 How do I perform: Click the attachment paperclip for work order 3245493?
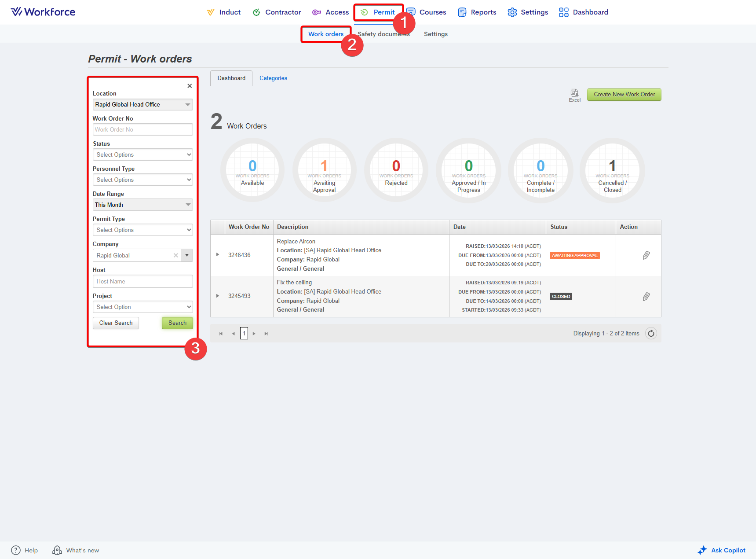[x=646, y=297]
